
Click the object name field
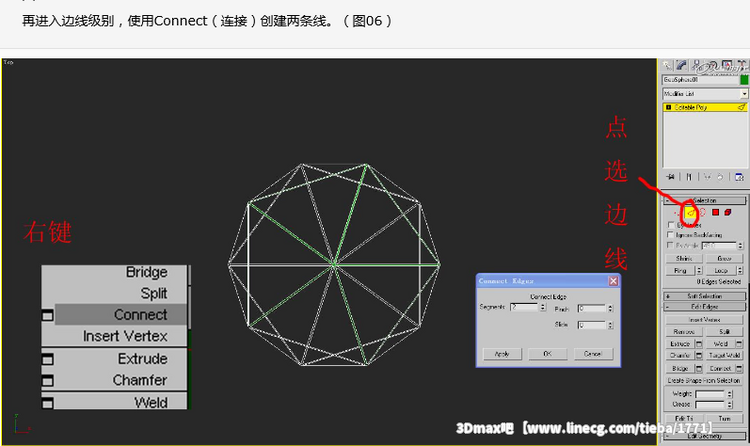pos(701,80)
